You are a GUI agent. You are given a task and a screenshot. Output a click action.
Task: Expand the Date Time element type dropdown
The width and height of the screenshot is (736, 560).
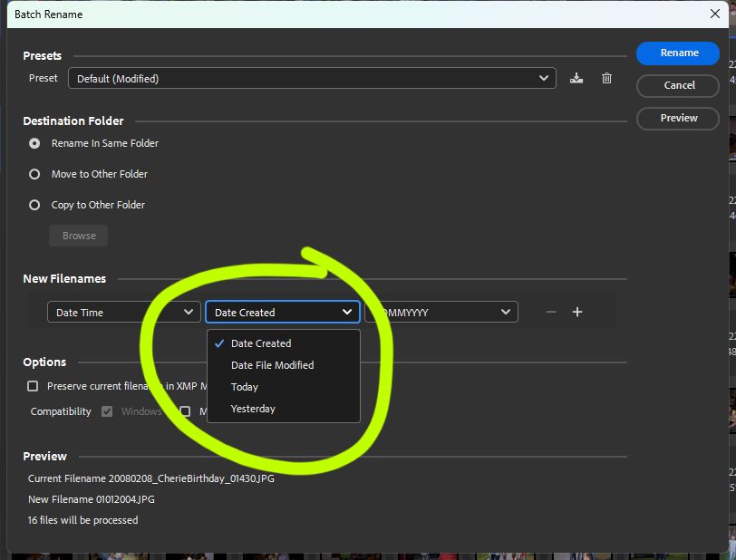click(x=124, y=312)
